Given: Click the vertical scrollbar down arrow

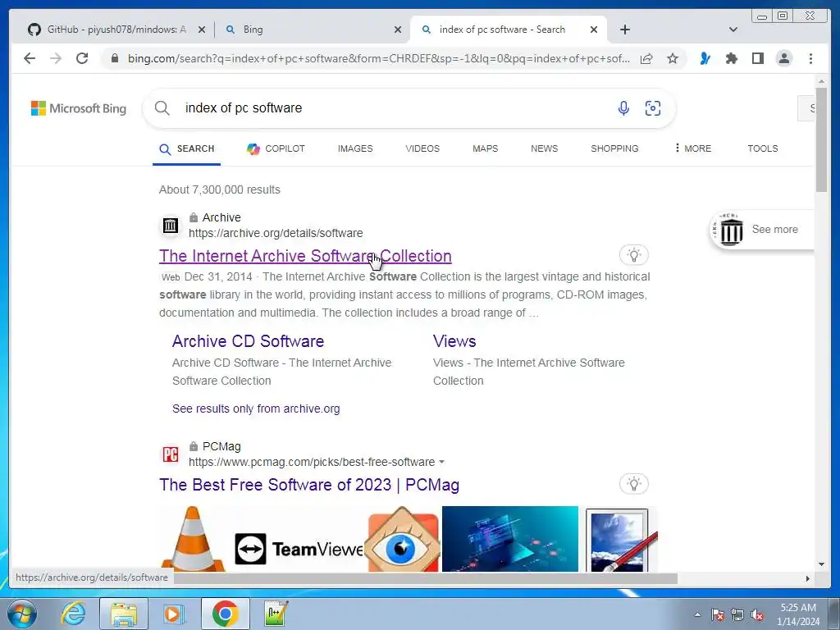Looking at the screenshot, I should click(821, 564).
